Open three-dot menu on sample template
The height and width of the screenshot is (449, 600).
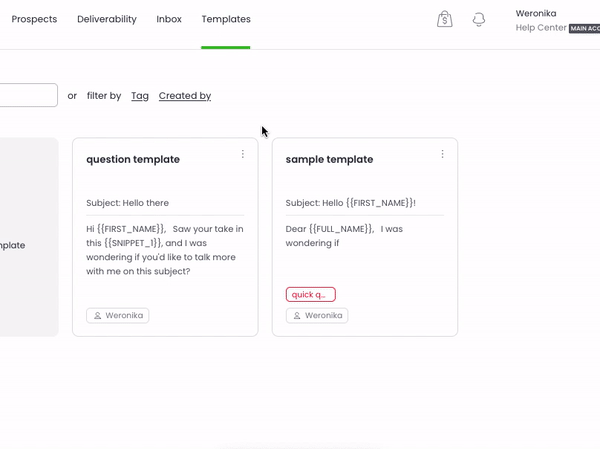coord(443,154)
